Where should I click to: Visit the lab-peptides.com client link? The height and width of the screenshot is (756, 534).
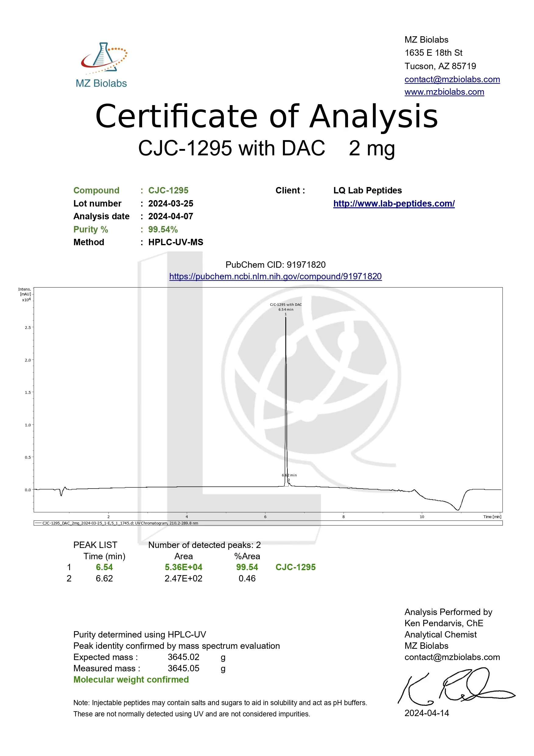394,203
